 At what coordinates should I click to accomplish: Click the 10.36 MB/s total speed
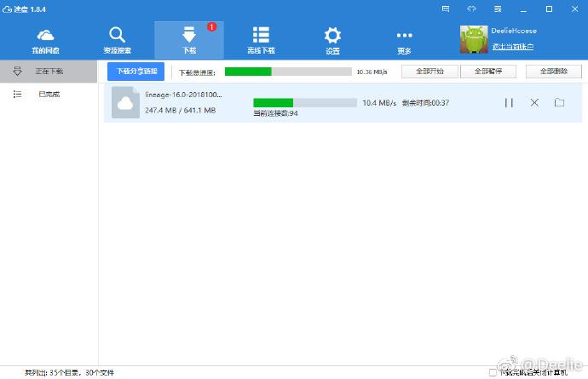[x=372, y=72]
